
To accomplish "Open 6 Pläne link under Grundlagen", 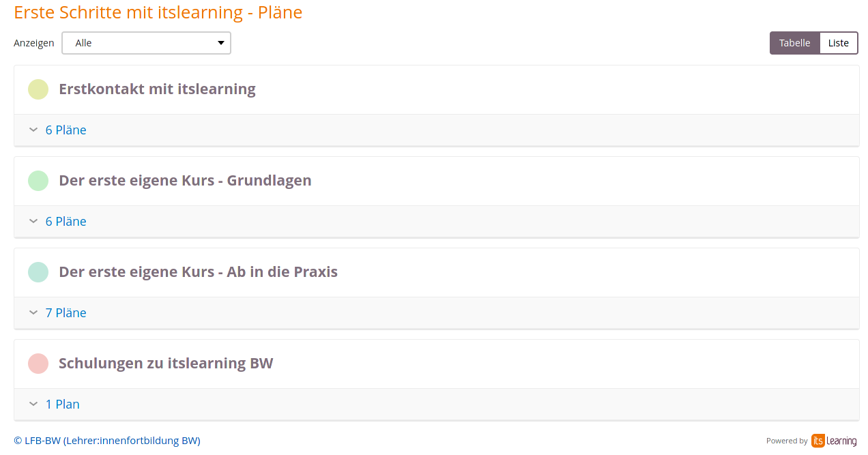I will [66, 222].
